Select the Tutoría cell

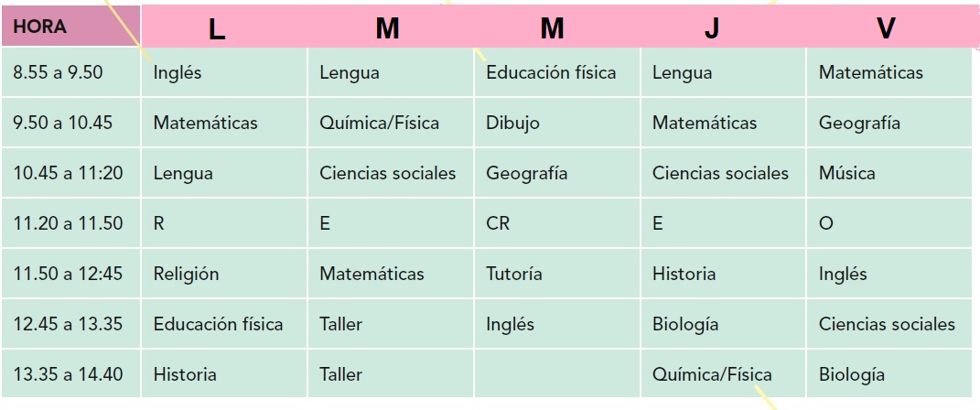click(x=557, y=274)
